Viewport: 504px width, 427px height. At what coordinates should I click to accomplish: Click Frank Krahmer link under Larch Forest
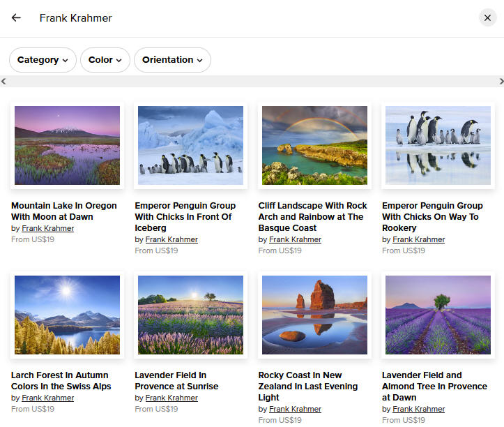point(48,398)
